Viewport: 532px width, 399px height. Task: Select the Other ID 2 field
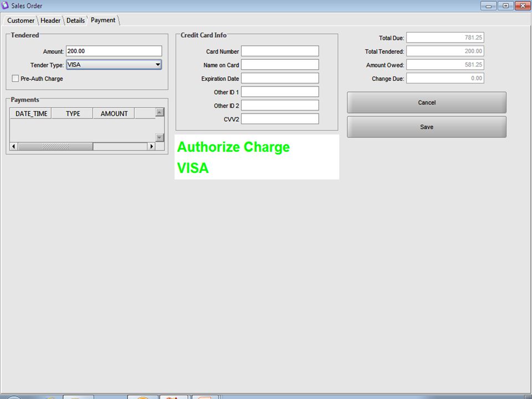pyautogui.click(x=280, y=105)
